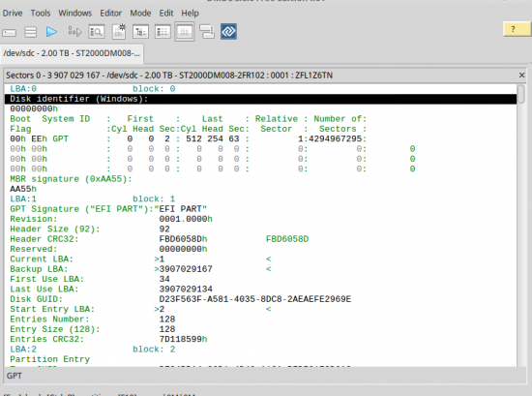Click the grayed step arrow toolbar icon
Image resolution: width=532 pixels, height=396 pixels.
[x=74, y=32]
